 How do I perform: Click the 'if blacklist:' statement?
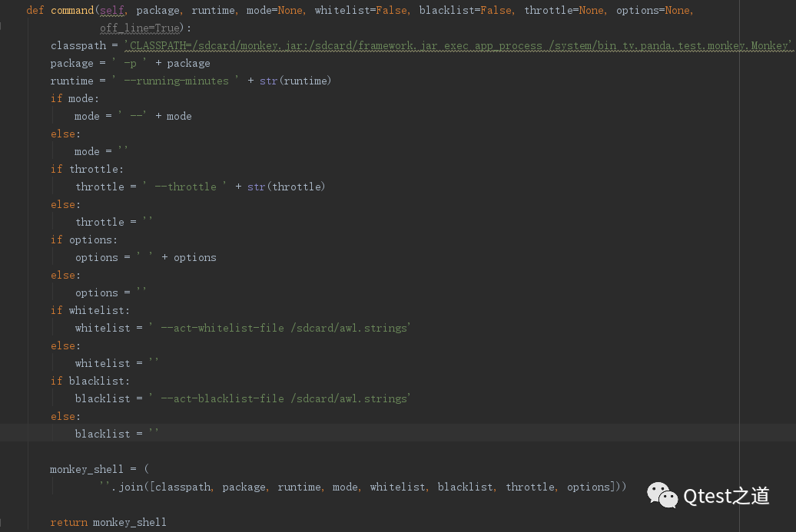(90, 381)
